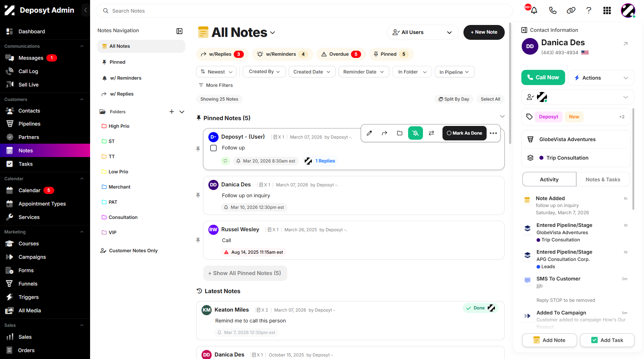Switch to the Notes & Tasks tab
This screenshot has height=359, width=644.
pos(603,179)
